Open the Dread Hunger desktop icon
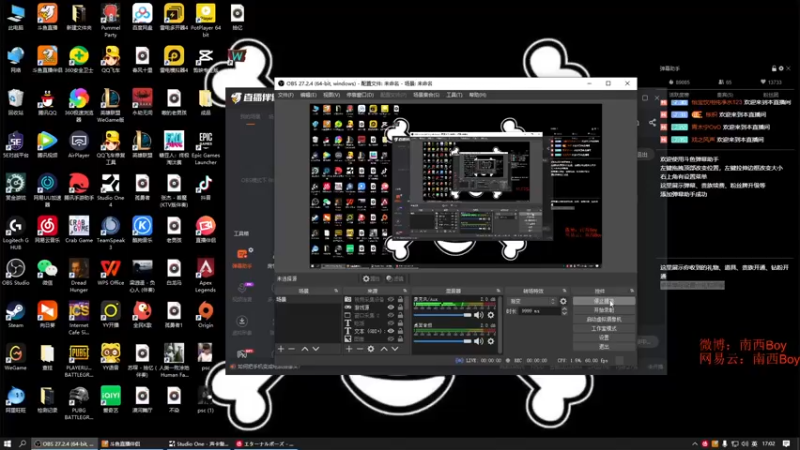 pyautogui.click(x=79, y=276)
